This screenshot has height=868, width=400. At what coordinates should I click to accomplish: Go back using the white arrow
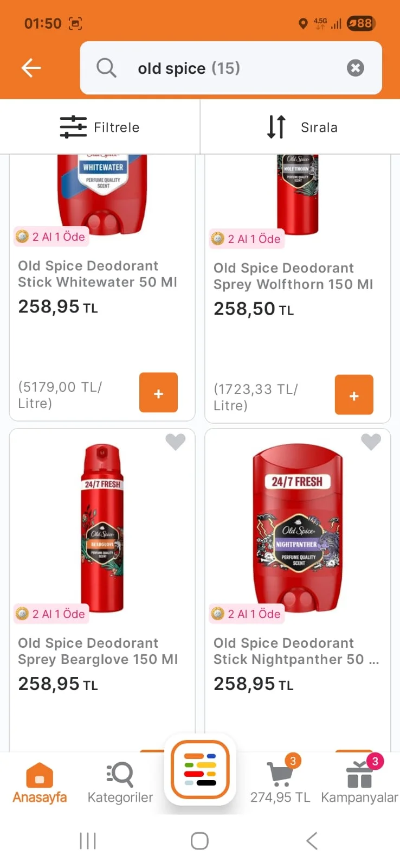click(31, 68)
